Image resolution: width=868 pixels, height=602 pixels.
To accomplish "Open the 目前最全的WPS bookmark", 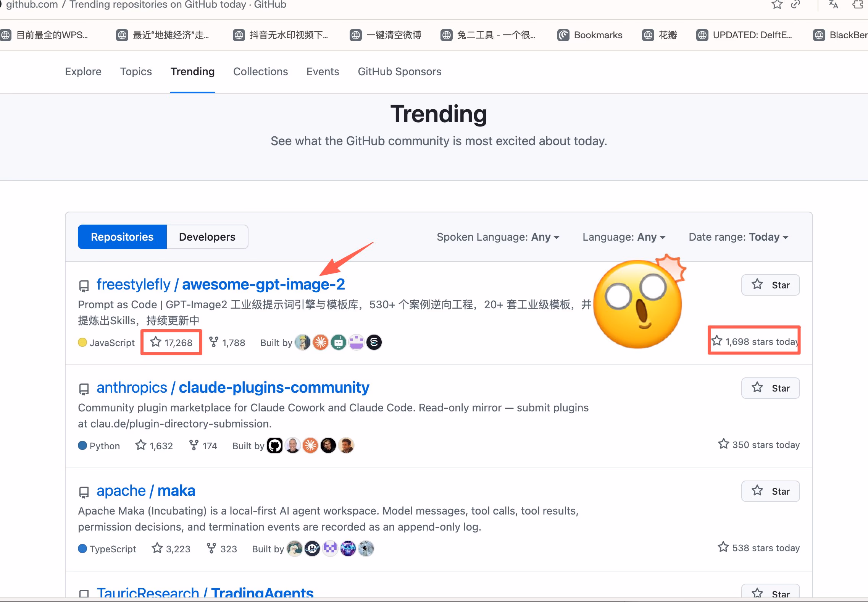I will [44, 35].
